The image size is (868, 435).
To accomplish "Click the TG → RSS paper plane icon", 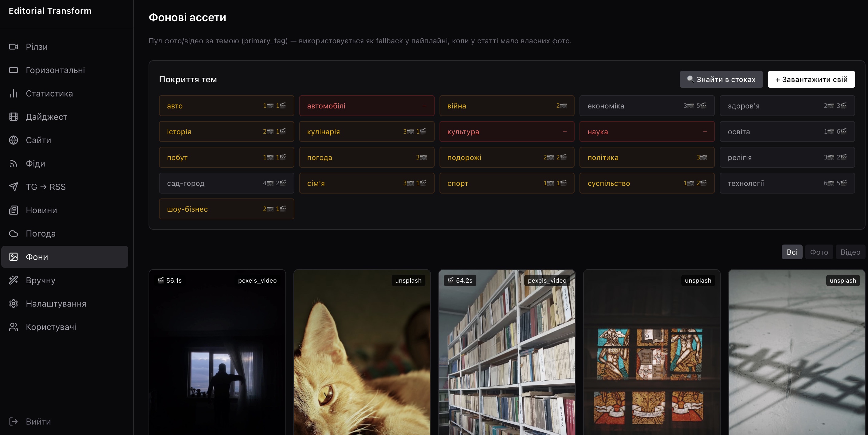I will coord(14,187).
